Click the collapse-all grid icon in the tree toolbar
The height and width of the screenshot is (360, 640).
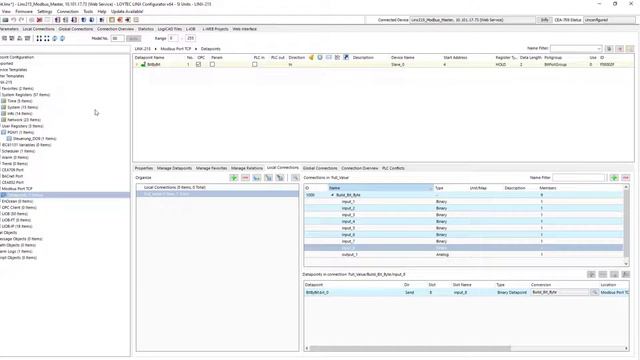47,38
